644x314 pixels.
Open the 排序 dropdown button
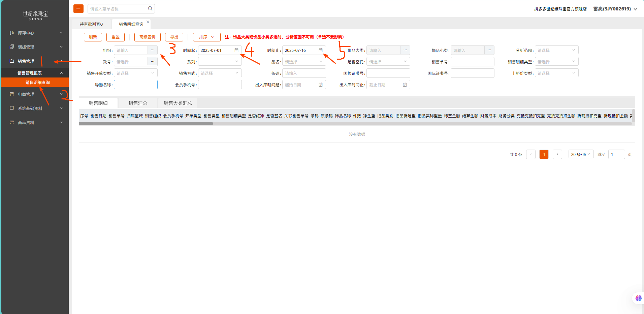pos(206,37)
